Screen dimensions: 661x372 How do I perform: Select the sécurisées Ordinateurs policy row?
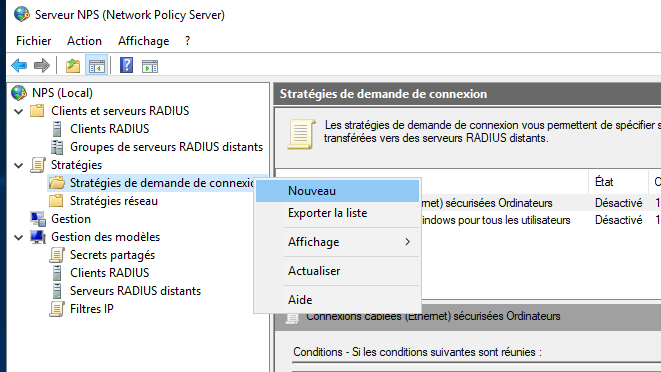point(541,203)
